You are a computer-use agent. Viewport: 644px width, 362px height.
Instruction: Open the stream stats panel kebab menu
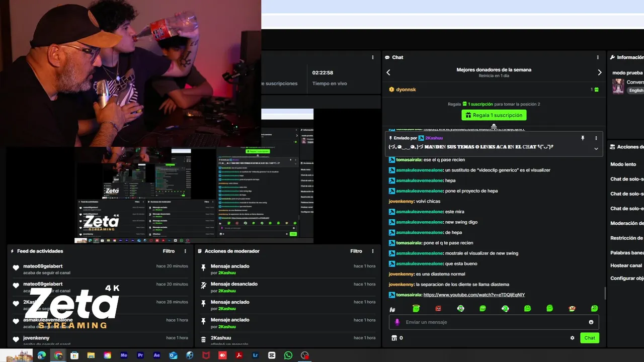(x=373, y=57)
